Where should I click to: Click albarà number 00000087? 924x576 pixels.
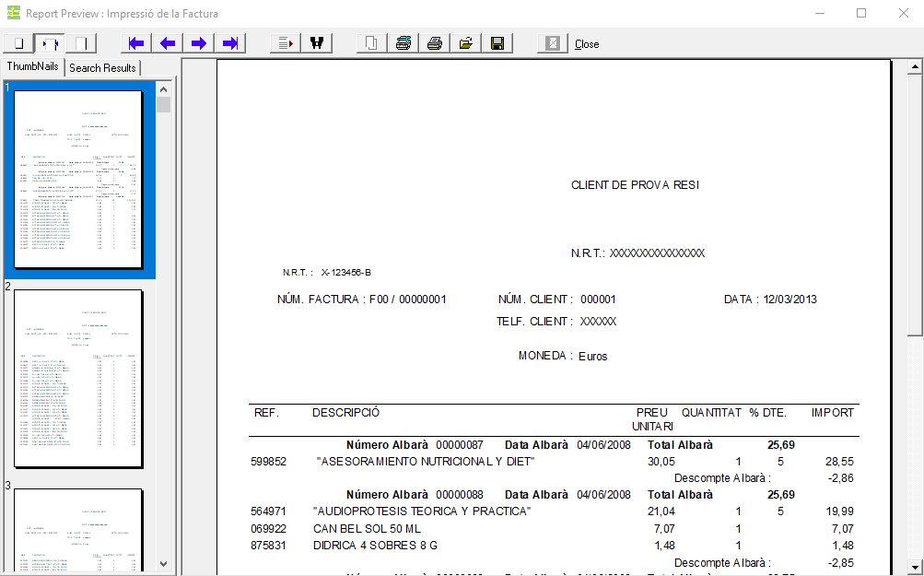click(x=460, y=445)
